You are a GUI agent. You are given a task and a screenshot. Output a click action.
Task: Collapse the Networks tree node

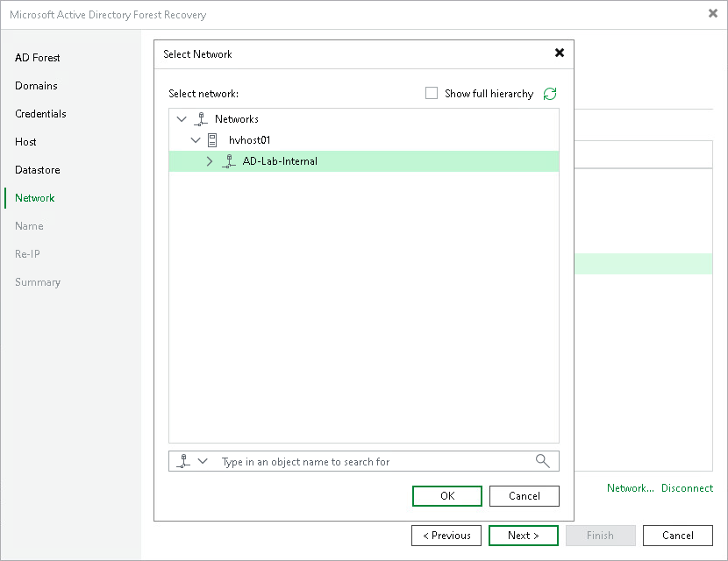(x=182, y=119)
